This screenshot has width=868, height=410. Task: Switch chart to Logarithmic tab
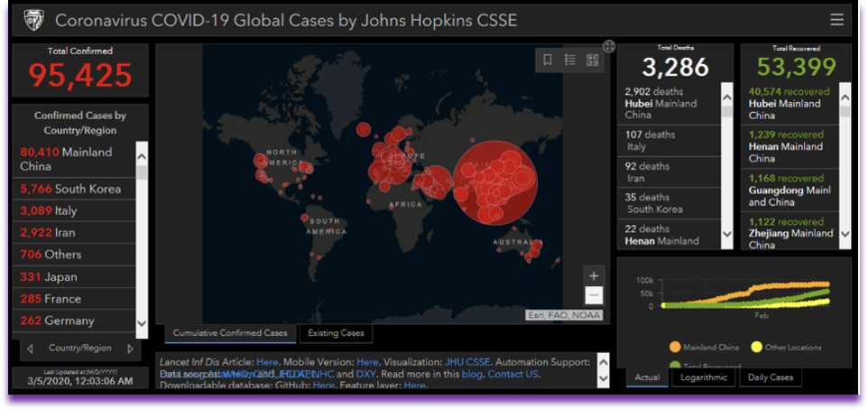[704, 377]
